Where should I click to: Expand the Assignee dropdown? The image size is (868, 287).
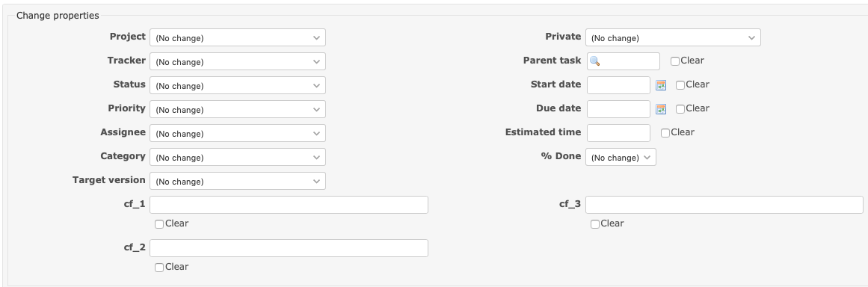click(238, 133)
